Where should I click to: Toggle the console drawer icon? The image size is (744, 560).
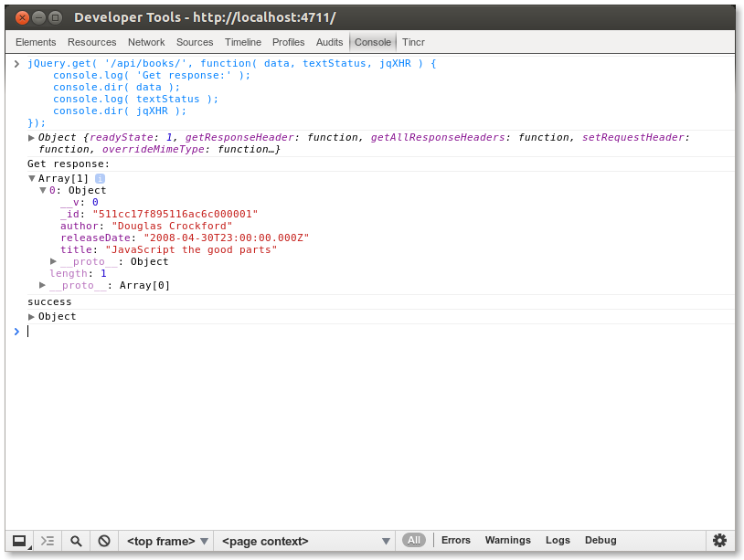48,541
